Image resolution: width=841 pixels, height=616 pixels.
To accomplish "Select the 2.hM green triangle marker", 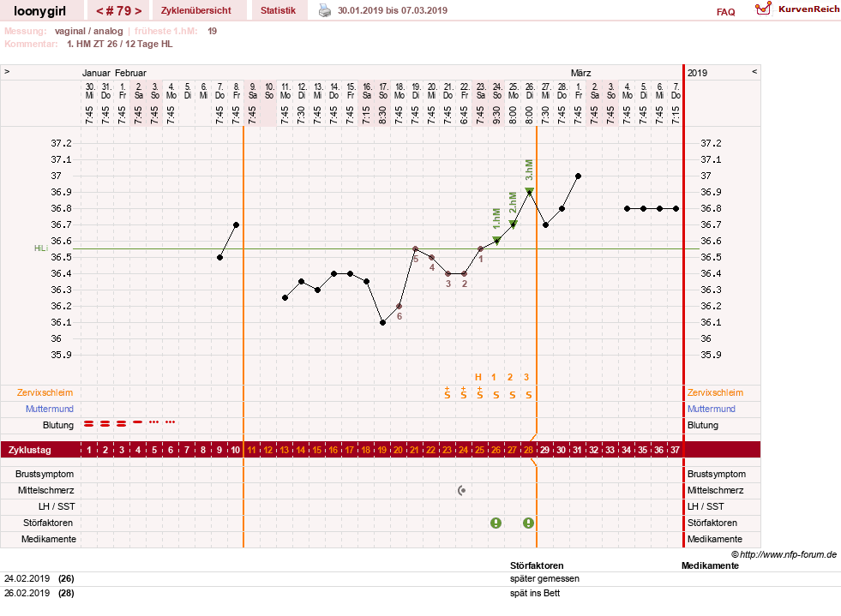I will 513,224.
